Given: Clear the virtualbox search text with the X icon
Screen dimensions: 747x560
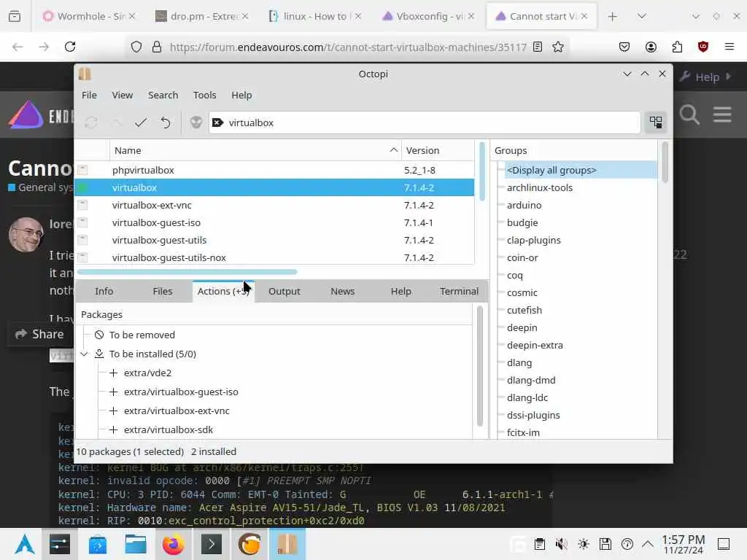Looking at the screenshot, I should coord(217,122).
